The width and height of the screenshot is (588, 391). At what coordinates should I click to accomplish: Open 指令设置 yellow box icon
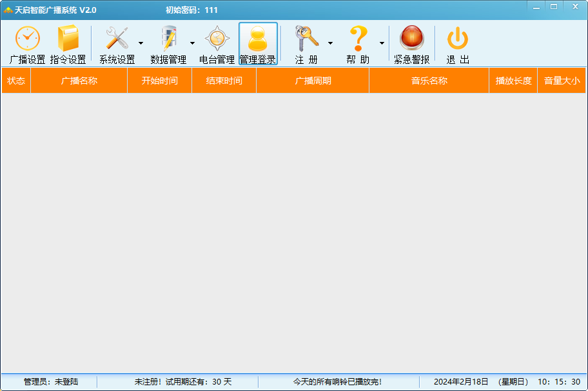(68, 38)
